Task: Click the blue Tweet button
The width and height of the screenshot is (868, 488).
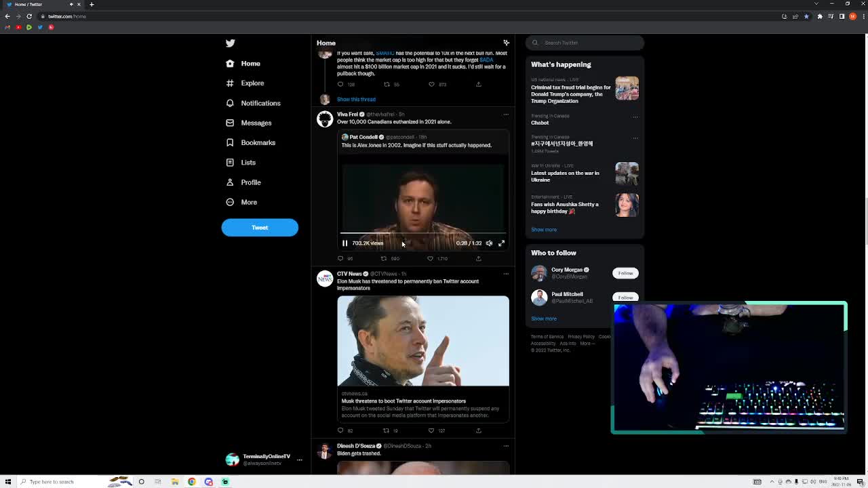Action: [x=260, y=228]
